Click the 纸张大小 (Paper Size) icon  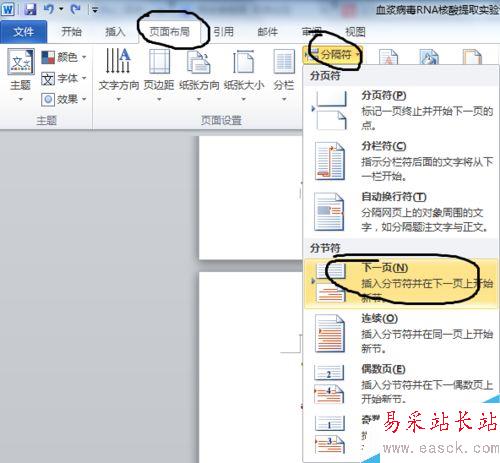pyautogui.click(x=244, y=62)
